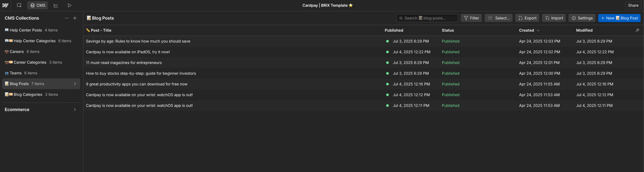The height and width of the screenshot is (172, 644).
Task: Open the Blog Categories collection
Action: coord(41,94)
